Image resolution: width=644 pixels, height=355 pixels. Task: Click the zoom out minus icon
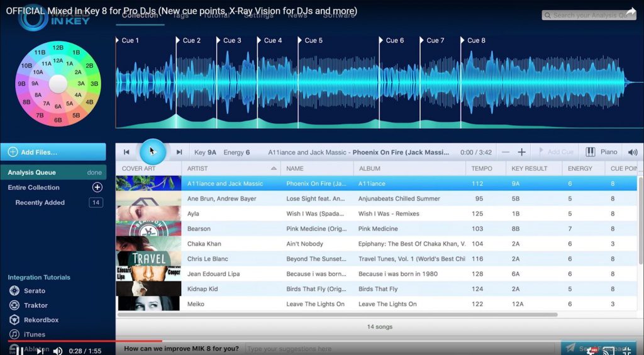pyautogui.click(x=506, y=152)
